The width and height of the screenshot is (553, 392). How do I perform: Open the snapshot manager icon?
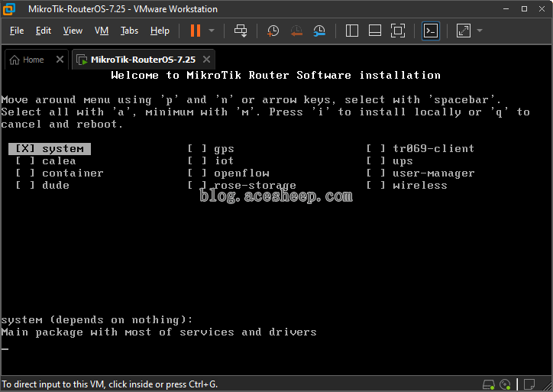[x=319, y=31]
